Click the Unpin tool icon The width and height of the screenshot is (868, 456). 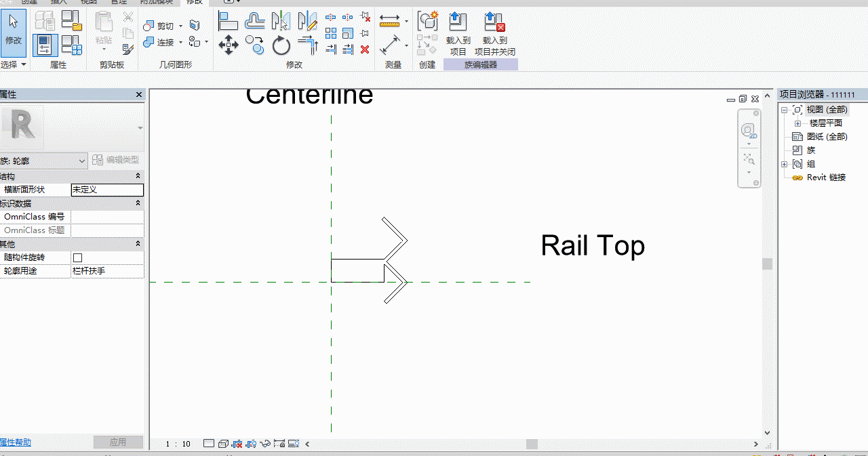[365, 17]
